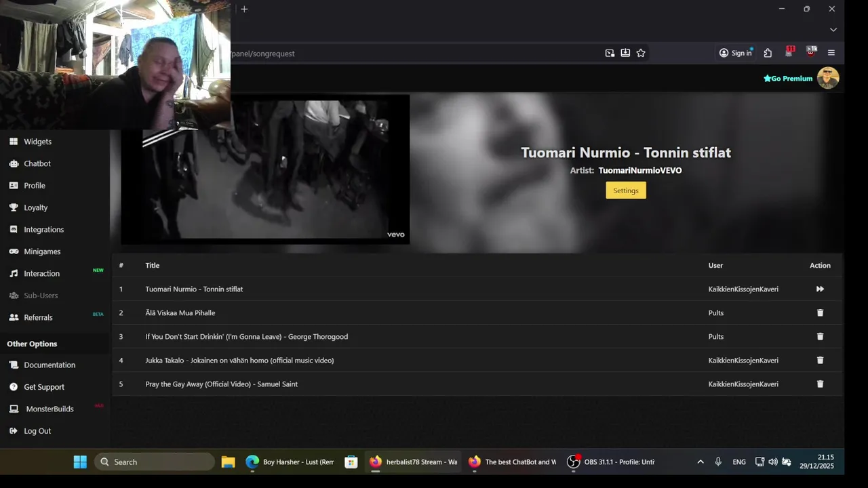Click the Widgets grid icon

[x=14, y=142]
